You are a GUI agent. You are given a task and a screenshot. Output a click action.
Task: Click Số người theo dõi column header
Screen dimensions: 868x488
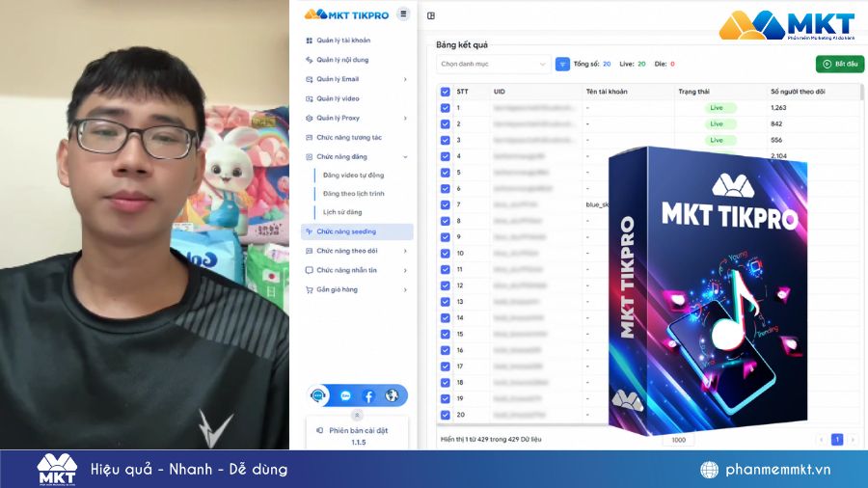[x=798, y=92]
